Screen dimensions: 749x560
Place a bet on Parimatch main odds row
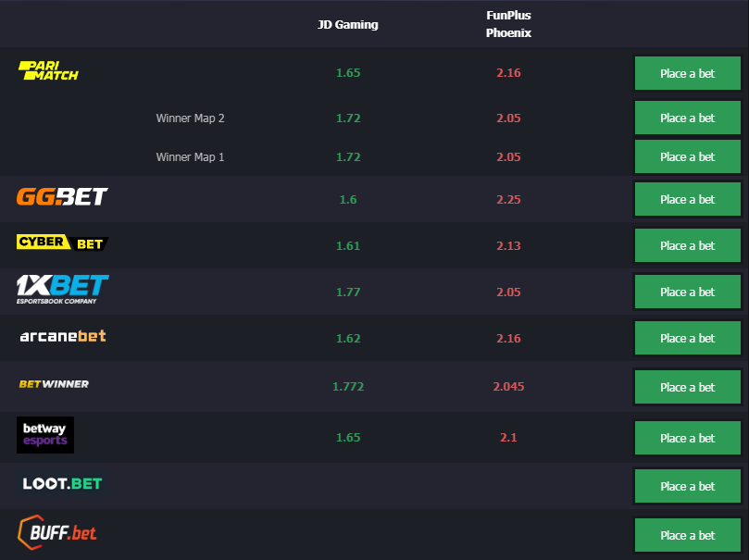coord(687,73)
